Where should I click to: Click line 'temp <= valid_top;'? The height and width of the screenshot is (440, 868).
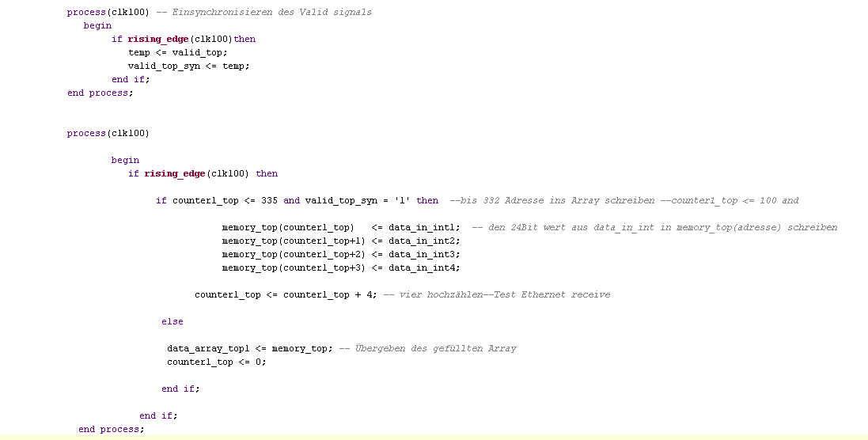click(178, 52)
